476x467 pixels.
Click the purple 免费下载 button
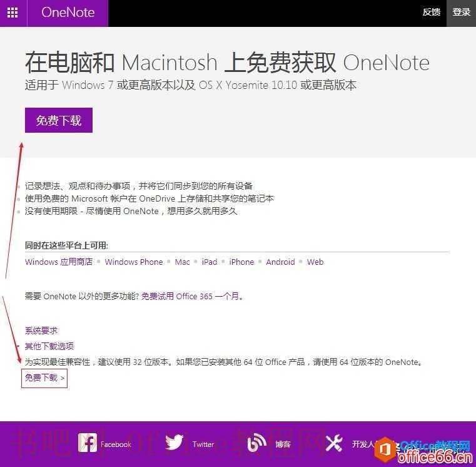pos(59,120)
